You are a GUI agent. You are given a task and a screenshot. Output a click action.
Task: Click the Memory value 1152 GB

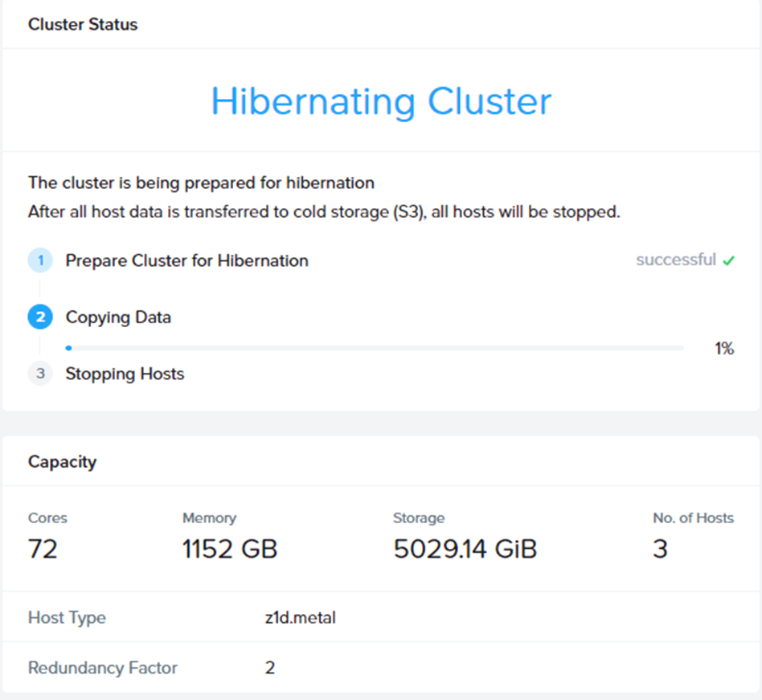pyautogui.click(x=230, y=550)
